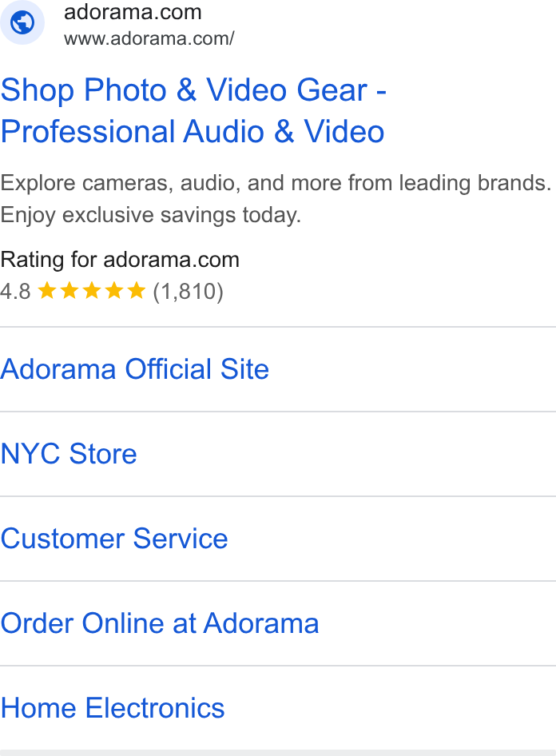Click the Explore cameras, audio description sentence

pyautogui.click(x=276, y=183)
